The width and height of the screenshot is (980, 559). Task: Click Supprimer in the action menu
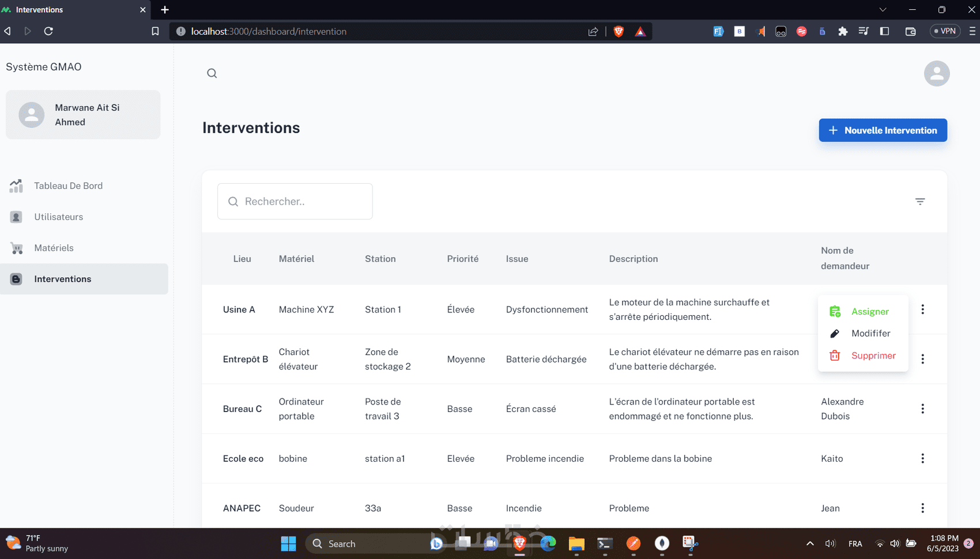coord(873,356)
